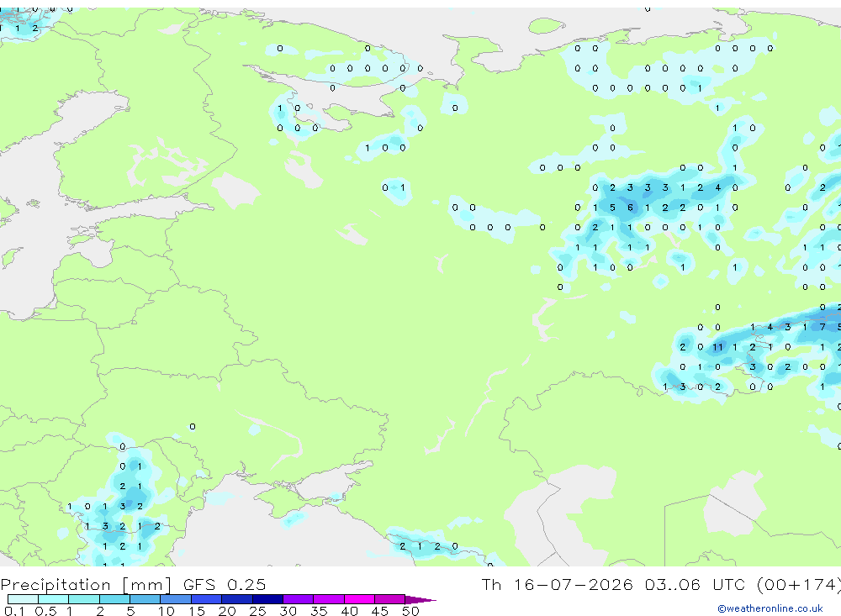Pick the legend swatch between 5 and 10

pyautogui.click(x=145, y=599)
